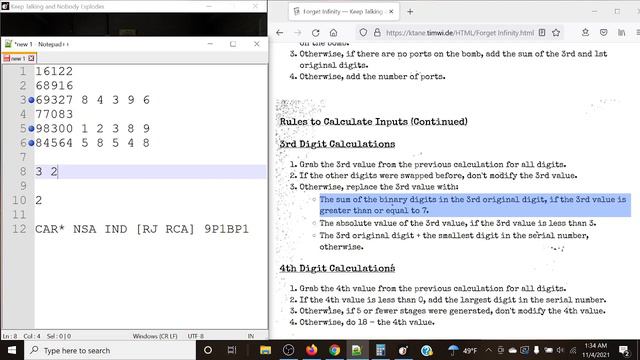This screenshot has width=640, height=360.
Task: Click the 'Type here to search' box
Action: click(x=110, y=350)
